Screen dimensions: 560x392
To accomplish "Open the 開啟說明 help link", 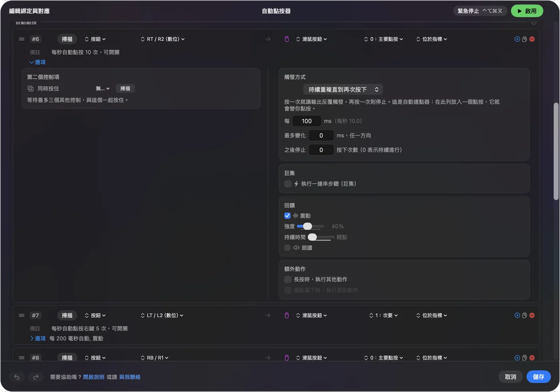I will click(94, 377).
